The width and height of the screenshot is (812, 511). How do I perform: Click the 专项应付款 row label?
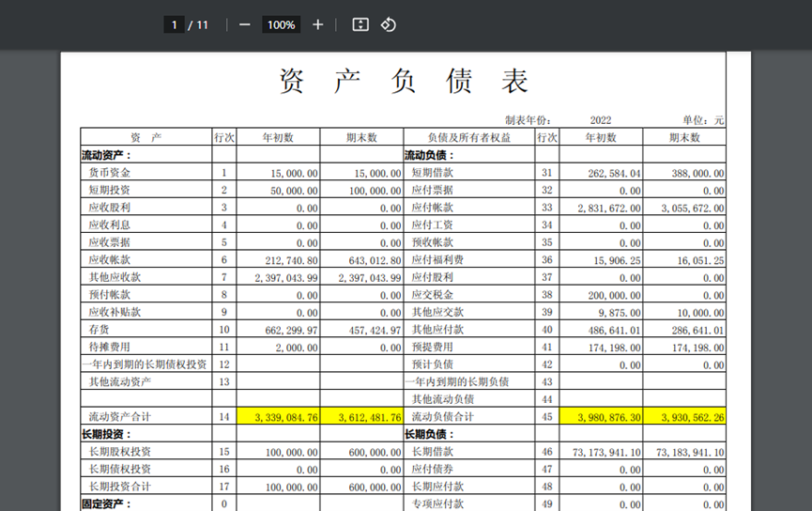click(437, 503)
